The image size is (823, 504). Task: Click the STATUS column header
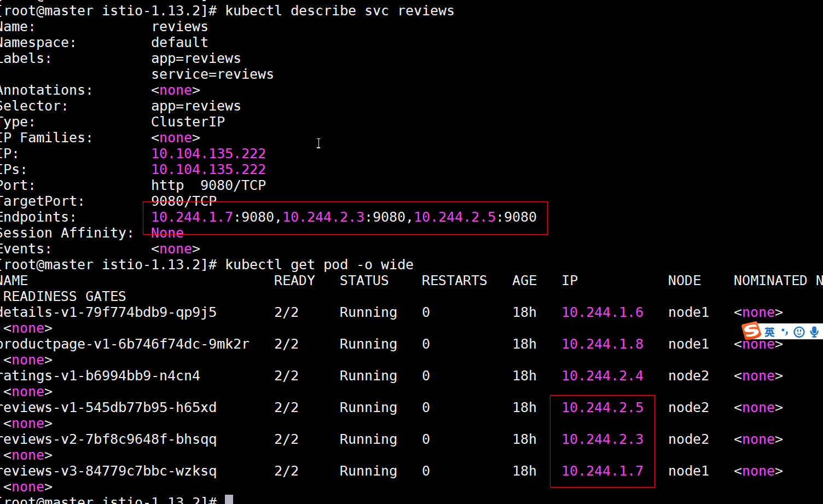(x=364, y=281)
